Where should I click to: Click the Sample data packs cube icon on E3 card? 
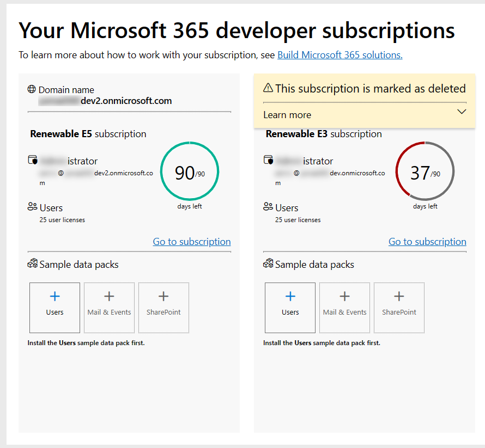[268, 263]
